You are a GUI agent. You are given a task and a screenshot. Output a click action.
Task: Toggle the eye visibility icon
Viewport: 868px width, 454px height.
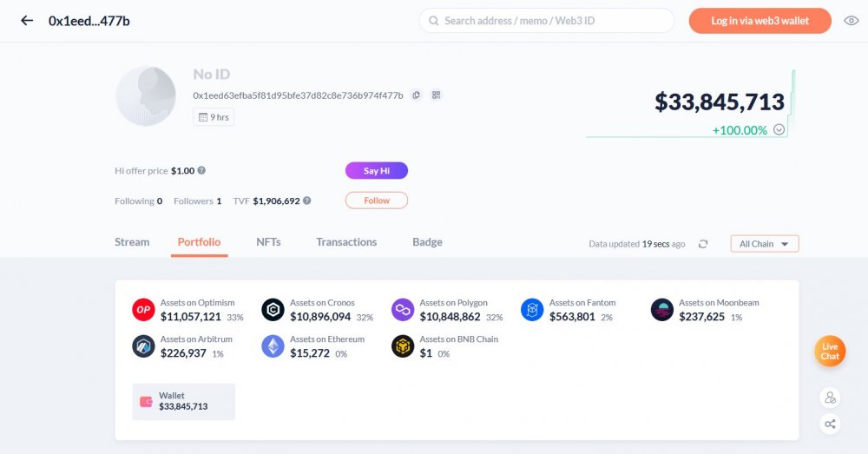pos(851,21)
